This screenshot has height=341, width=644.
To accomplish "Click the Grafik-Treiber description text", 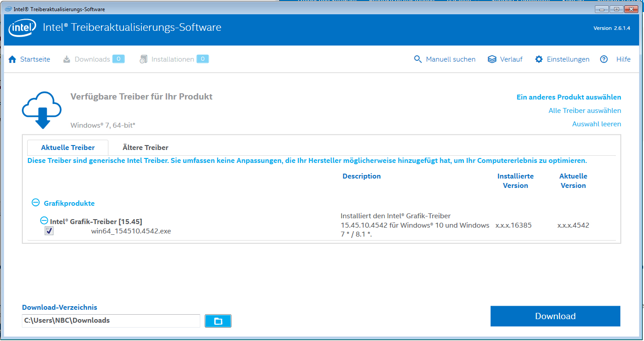I will tap(415, 225).
